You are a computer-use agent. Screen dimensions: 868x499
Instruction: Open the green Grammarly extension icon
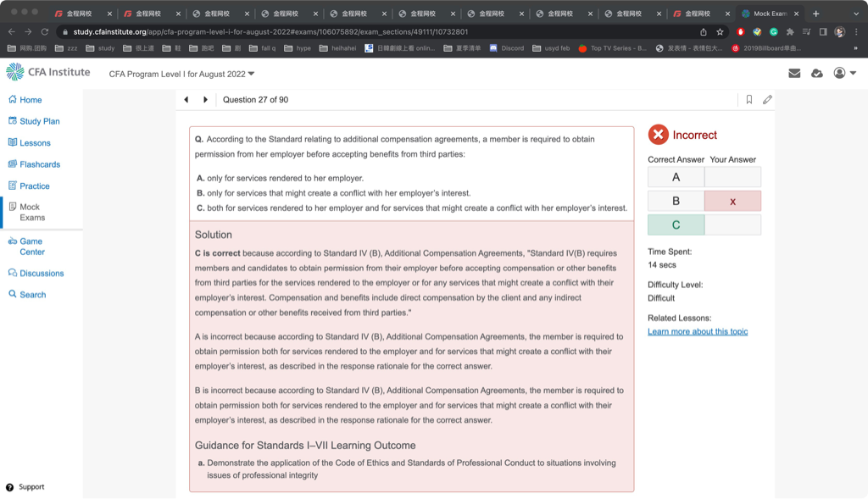tap(774, 32)
